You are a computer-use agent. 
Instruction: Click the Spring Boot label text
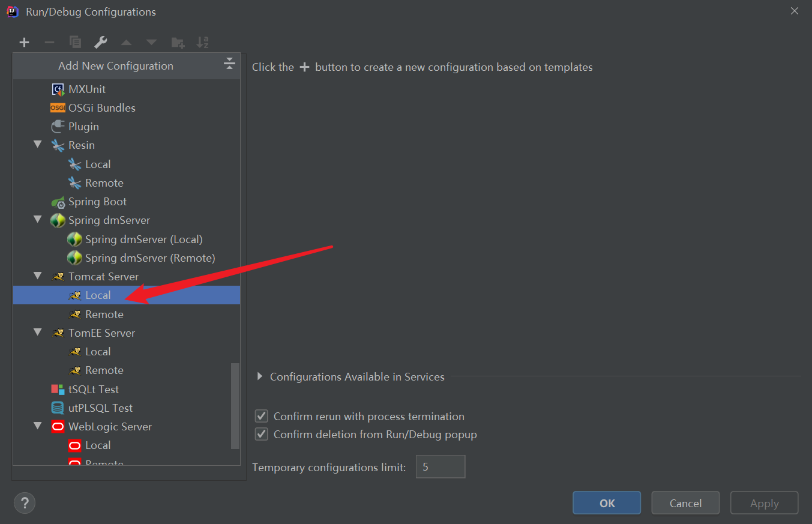[x=97, y=202]
